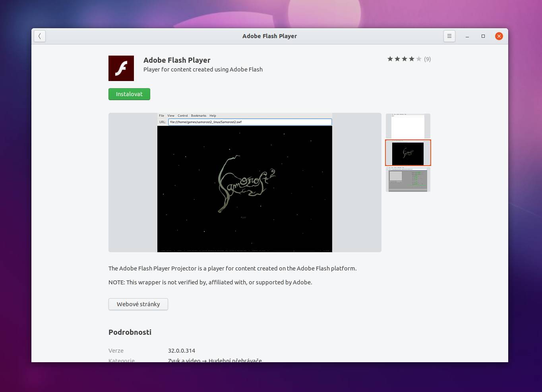Image resolution: width=542 pixels, height=392 pixels.
Task: Select the Samorost screenshot thumbnail
Action: click(408, 153)
